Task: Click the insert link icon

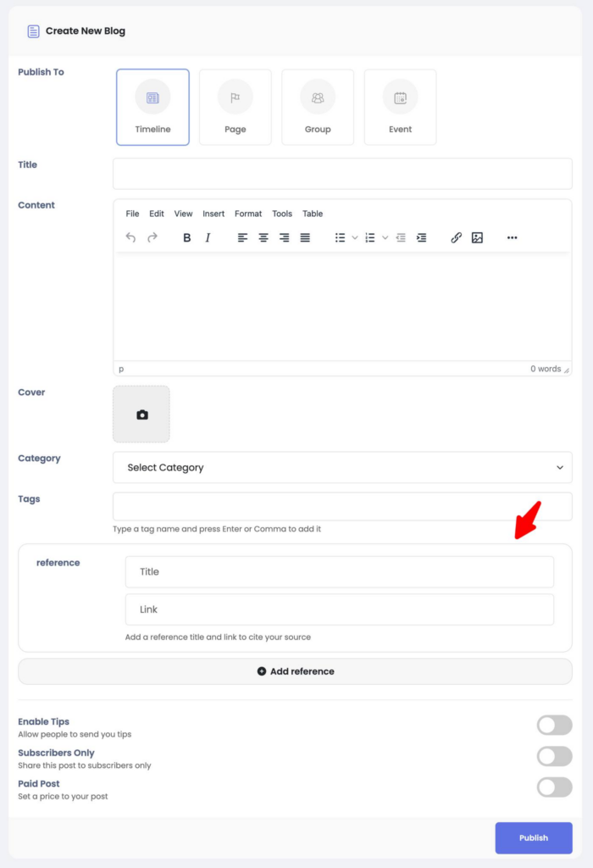Action: 456,238
